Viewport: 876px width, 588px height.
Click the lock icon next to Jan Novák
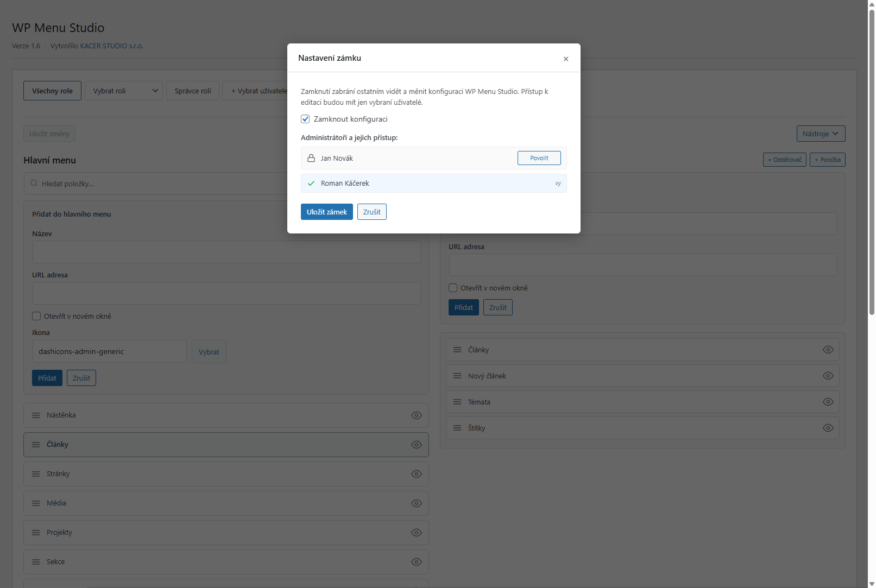point(311,158)
